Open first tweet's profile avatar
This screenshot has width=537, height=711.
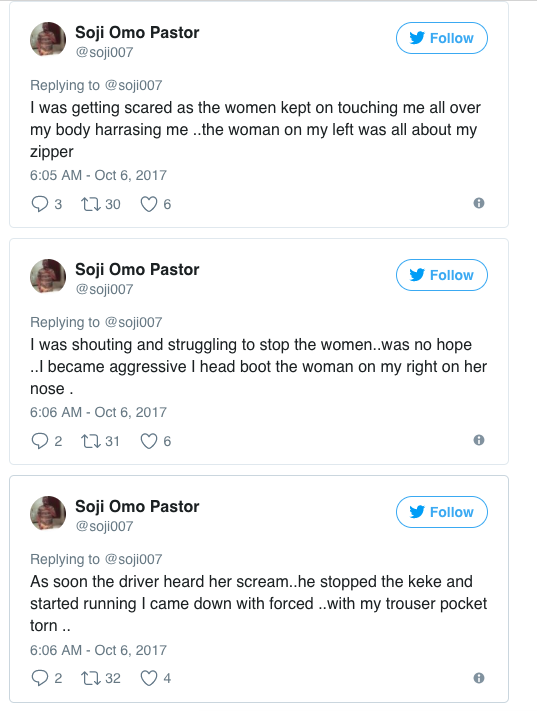click(x=48, y=39)
